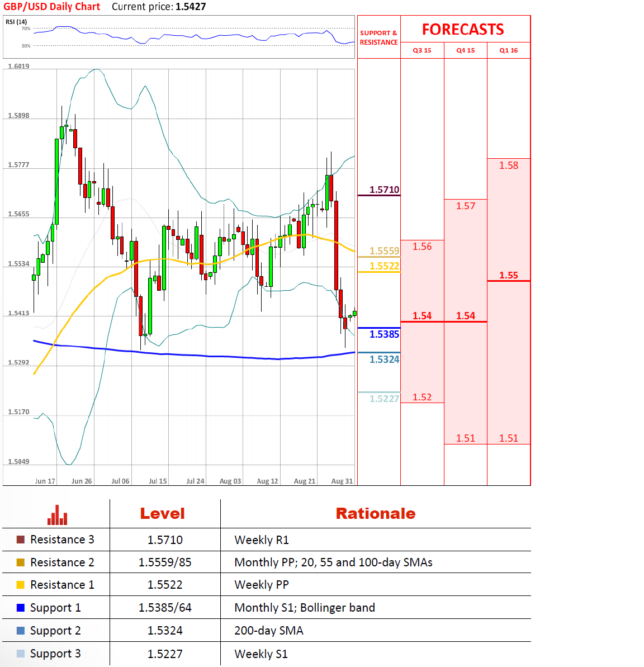Screen dimensions: 644x667
Task: Click the 1.5227 support label beside chart
Action: [384, 399]
